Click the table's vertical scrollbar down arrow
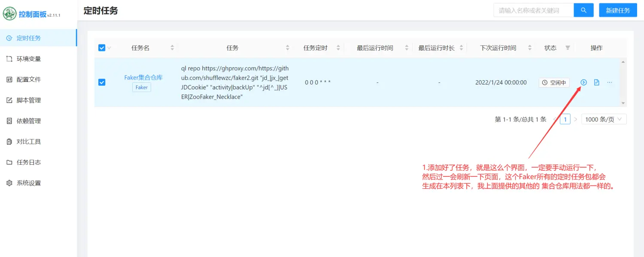Image resolution: width=644 pixels, height=257 pixels. point(623,103)
